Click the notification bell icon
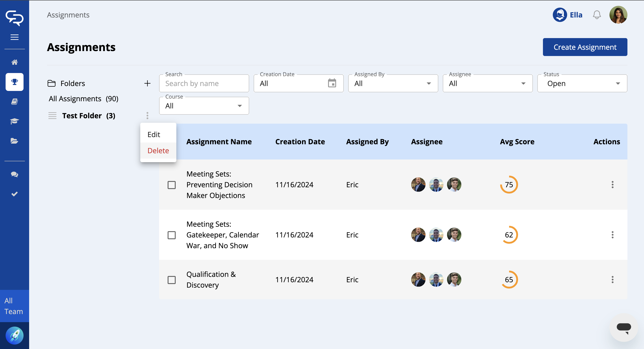644x349 pixels. pyautogui.click(x=597, y=15)
